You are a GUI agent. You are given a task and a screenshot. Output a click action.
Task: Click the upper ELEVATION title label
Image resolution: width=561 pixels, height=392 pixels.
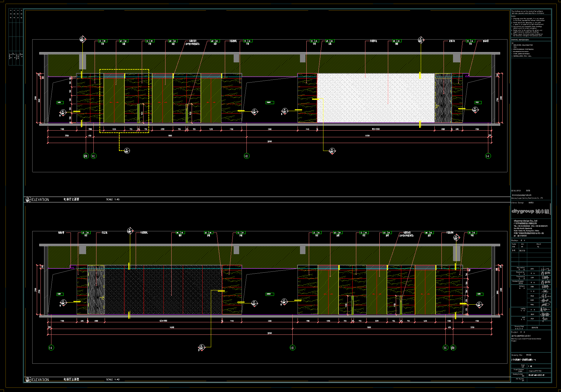tap(40, 200)
